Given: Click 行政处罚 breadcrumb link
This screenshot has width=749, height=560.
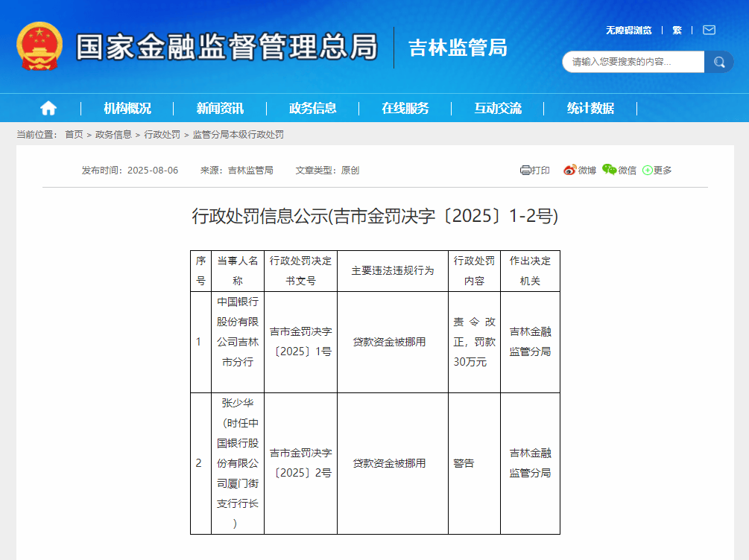Looking at the screenshot, I should coord(162,135).
